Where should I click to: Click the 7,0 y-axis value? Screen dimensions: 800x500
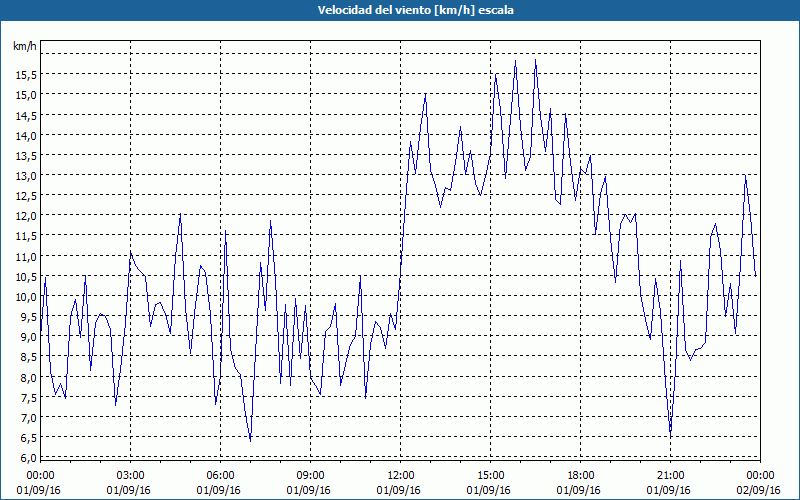[29, 417]
